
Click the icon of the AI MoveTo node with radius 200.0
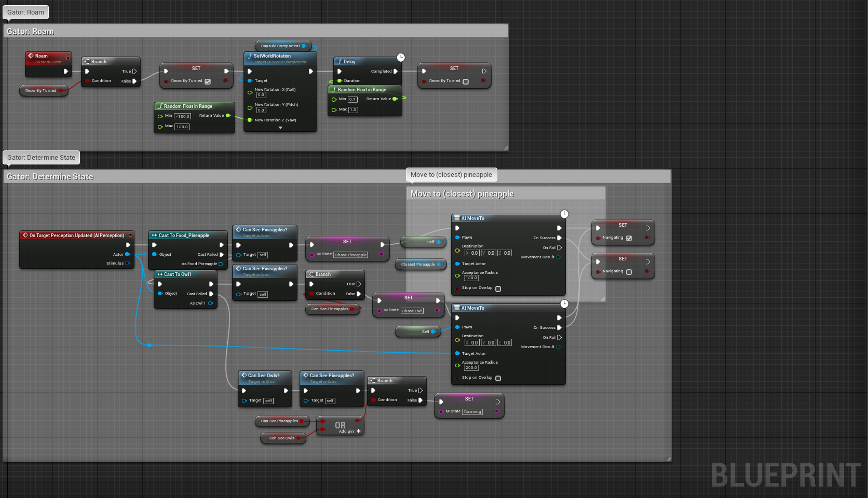pos(457,308)
